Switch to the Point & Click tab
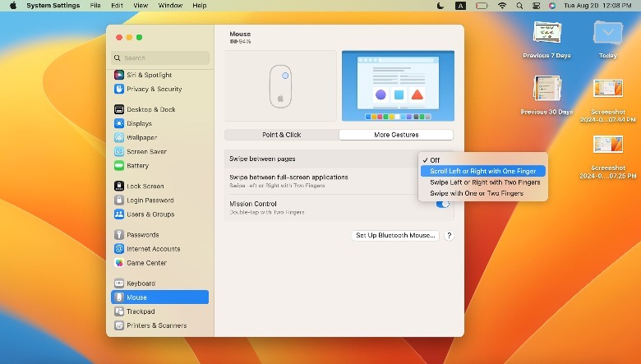The height and width of the screenshot is (364, 641). click(x=282, y=135)
